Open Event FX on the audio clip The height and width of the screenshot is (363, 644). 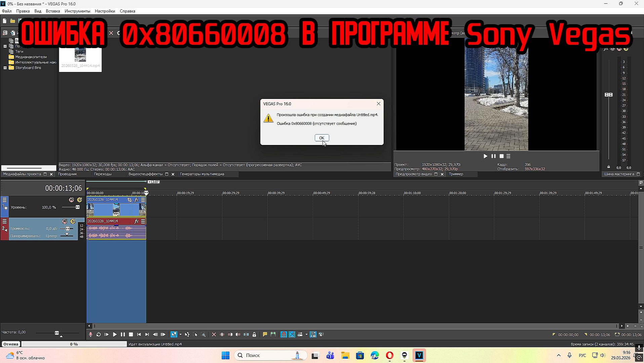click(136, 221)
